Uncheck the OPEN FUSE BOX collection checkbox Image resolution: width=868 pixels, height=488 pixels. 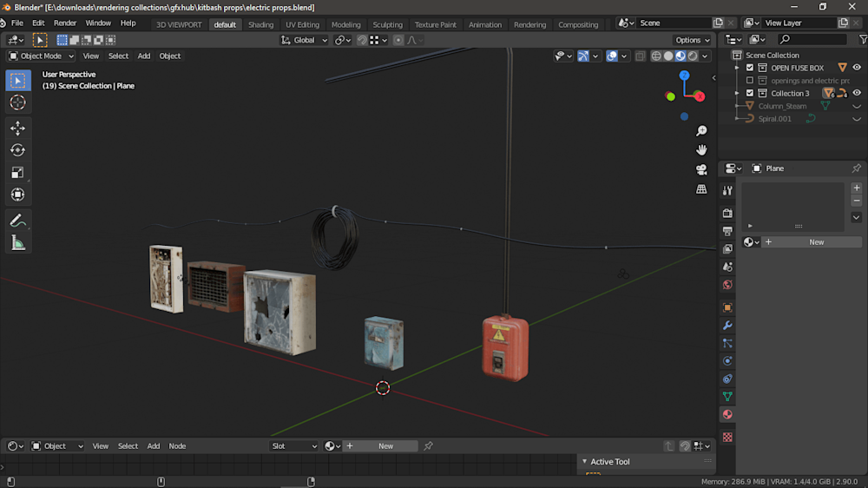coord(750,68)
